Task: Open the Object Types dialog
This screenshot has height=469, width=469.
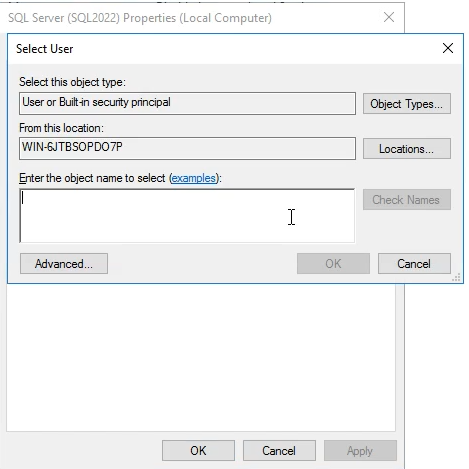Action: coord(407,104)
